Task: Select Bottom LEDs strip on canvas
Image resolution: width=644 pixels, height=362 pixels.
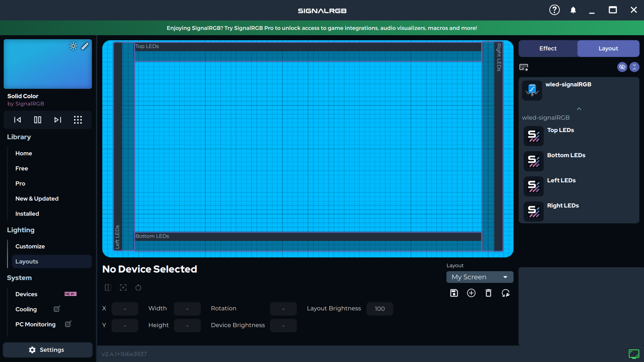Action: (308, 241)
